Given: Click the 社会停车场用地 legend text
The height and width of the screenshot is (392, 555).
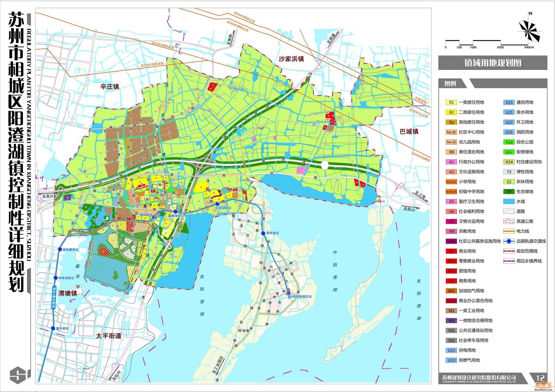Looking at the screenshot, I should 474,341.
